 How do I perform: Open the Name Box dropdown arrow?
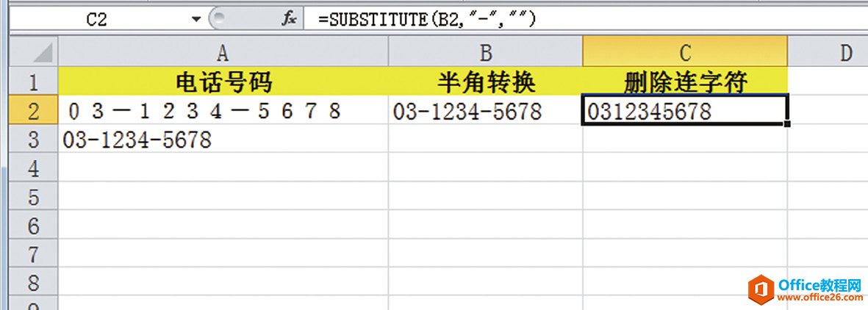click(x=196, y=19)
